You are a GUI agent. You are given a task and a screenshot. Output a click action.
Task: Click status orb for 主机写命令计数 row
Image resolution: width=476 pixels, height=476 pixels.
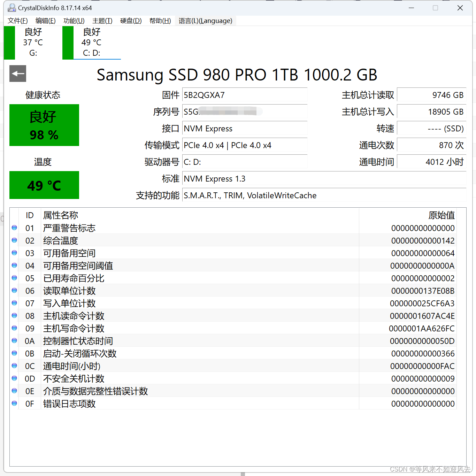coord(14,328)
